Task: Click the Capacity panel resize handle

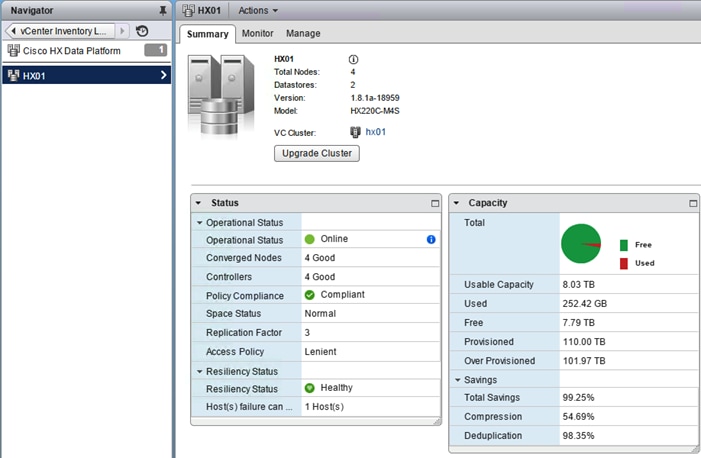Action: pos(696,449)
